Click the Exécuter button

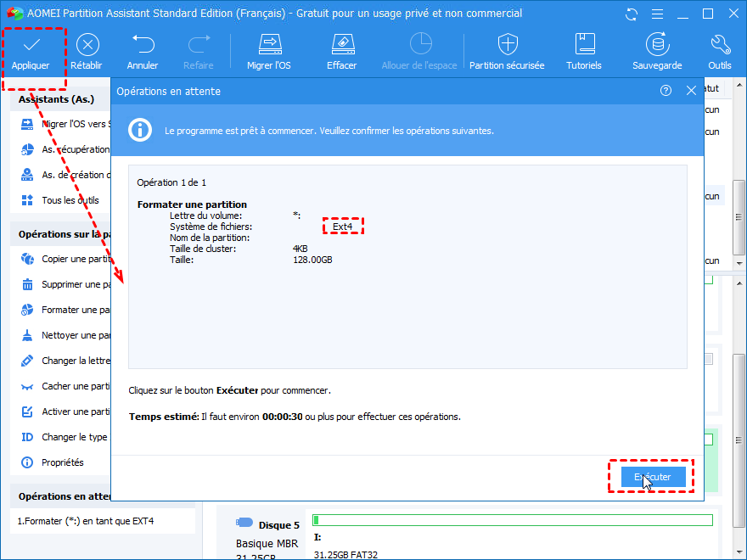(x=653, y=477)
